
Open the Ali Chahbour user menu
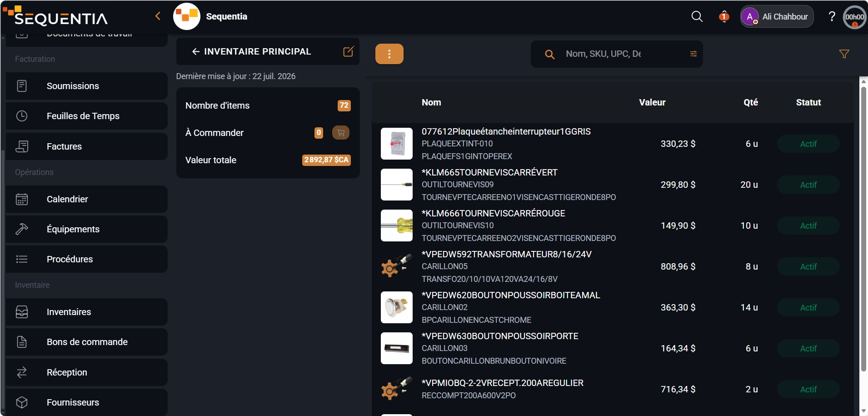point(777,17)
